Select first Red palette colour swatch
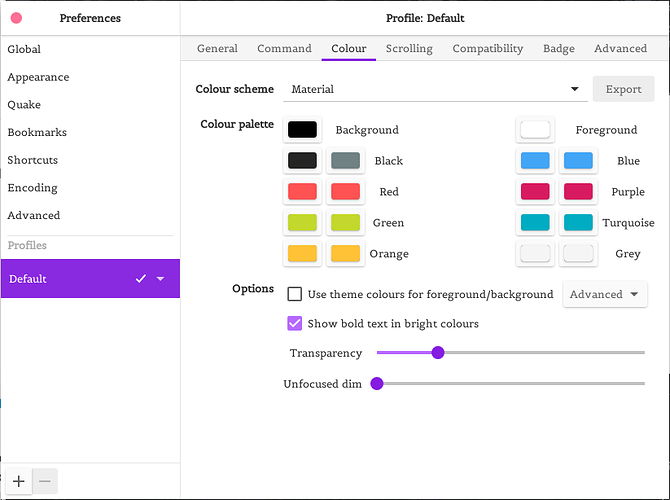Image resolution: width=670 pixels, height=500 pixels. pyautogui.click(x=302, y=191)
